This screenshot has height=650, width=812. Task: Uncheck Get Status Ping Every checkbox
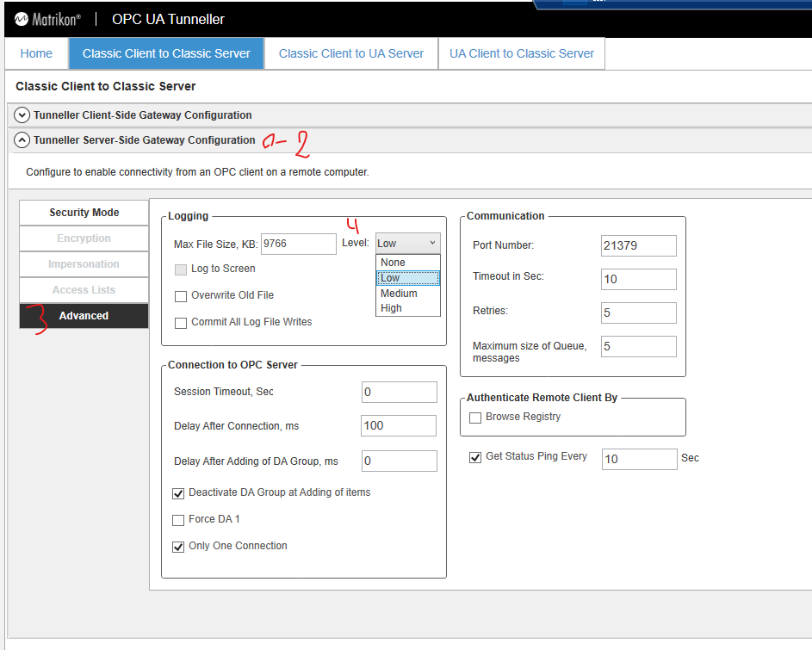point(474,457)
